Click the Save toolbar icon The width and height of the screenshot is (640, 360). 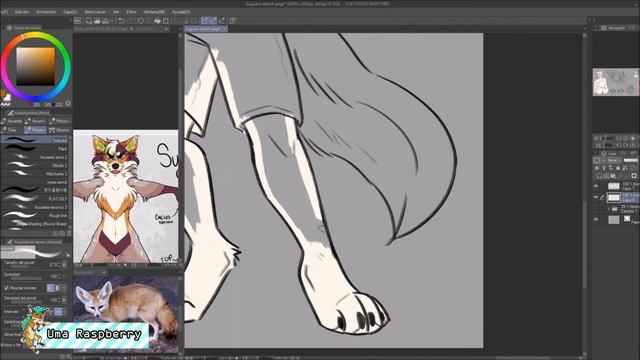[105, 21]
